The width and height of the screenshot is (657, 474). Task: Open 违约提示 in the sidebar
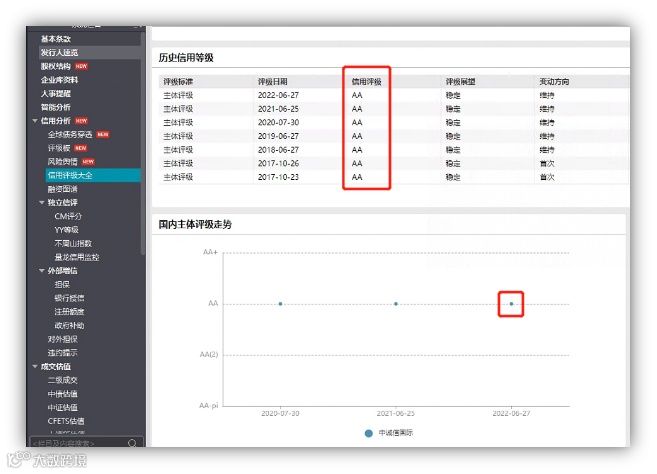point(62,353)
